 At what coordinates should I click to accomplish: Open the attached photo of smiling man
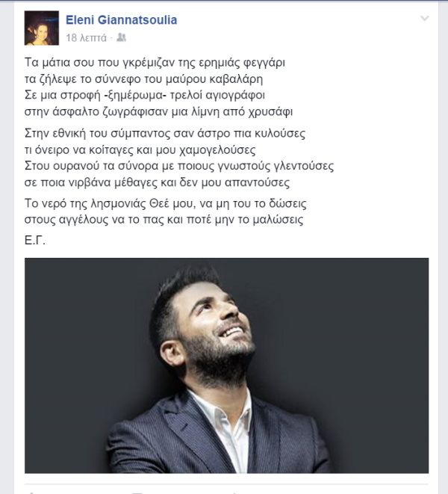pos(227,365)
